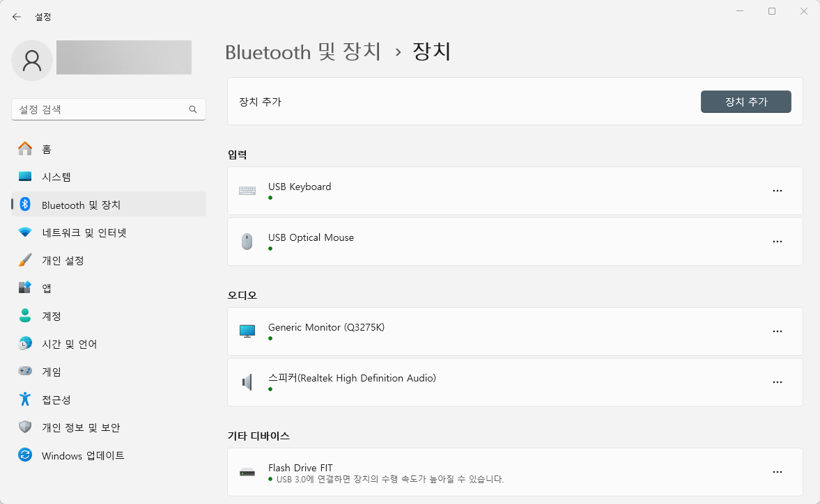Open 개인 정보 및 보안 settings
Image resolution: width=820 pixels, height=504 pixels.
109,427
